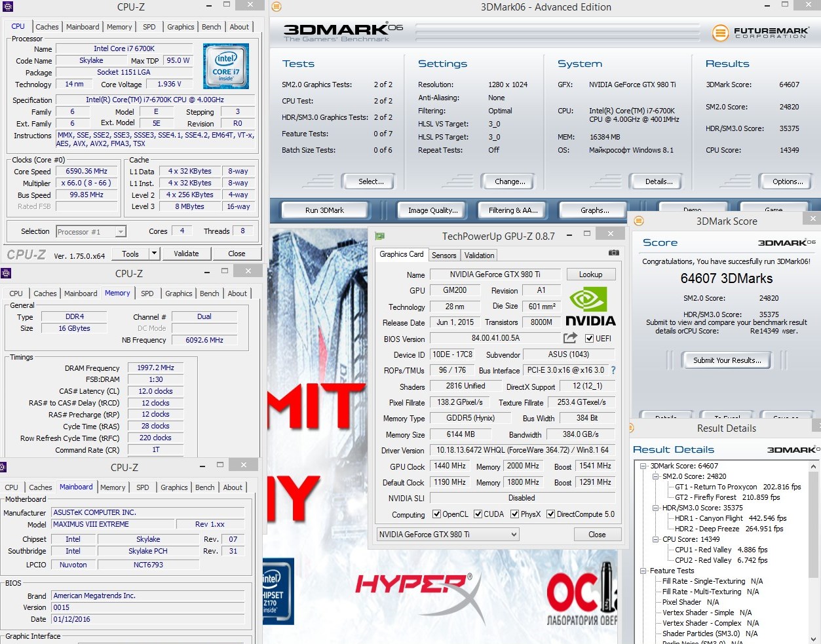This screenshot has width=821, height=644.
Task: Open Image Quality... in 3DMark06
Action: (432, 210)
